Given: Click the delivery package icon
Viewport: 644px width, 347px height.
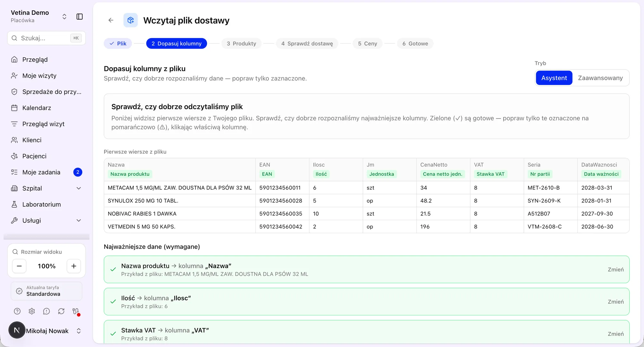Looking at the screenshot, I should [x=130, y=20].
